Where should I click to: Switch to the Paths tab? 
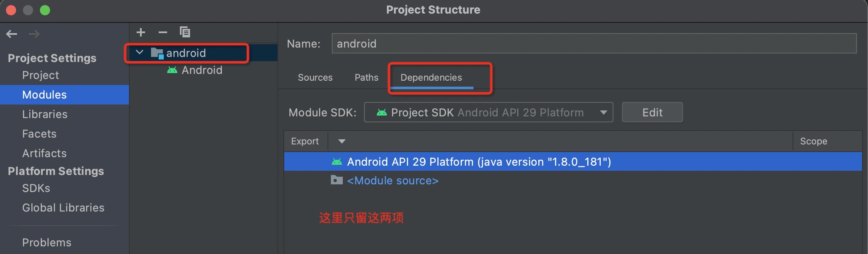coord(367,78)
